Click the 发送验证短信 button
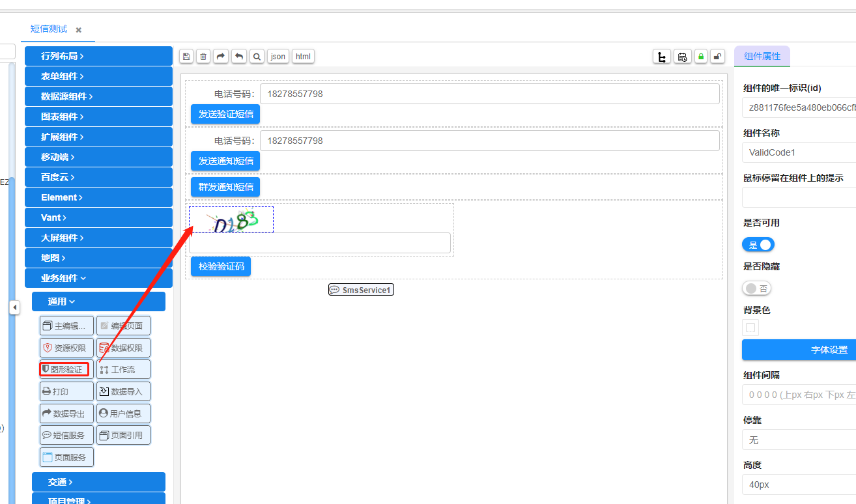The height and width of the screenshot is (504, 856). (225, 114)
